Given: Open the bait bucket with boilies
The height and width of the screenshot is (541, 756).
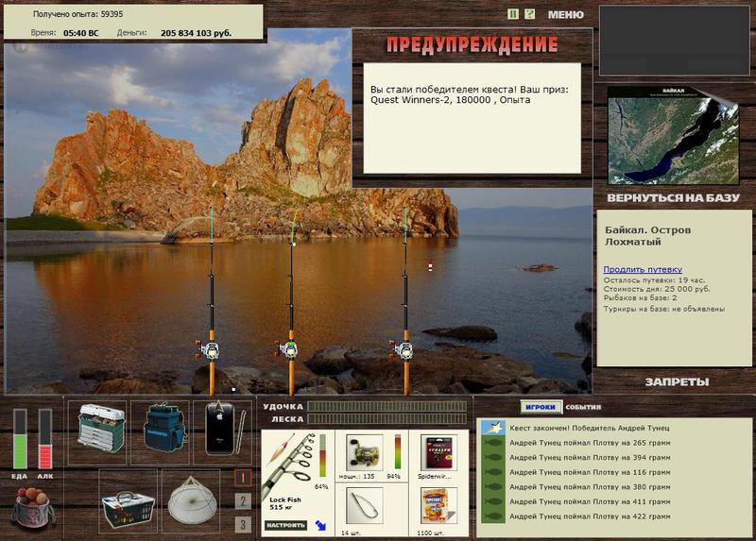Looking at the screenshot, I should point(32,508).
